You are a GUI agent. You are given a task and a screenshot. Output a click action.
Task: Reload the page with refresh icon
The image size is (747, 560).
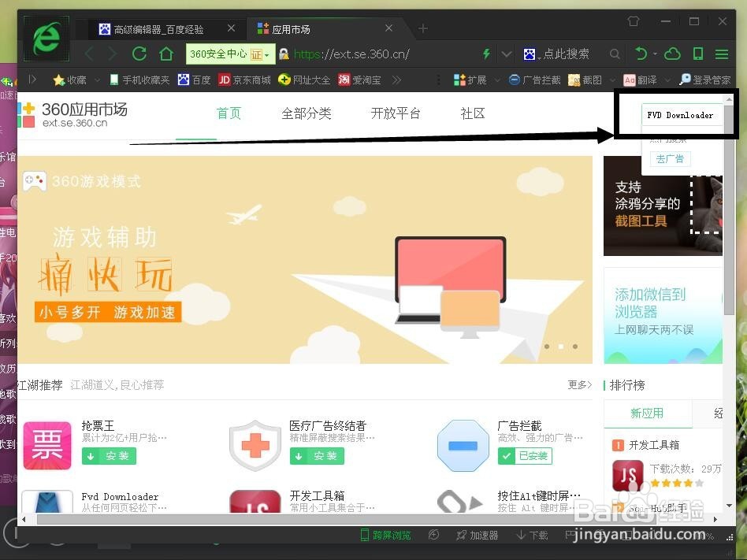click(x=139, y=54)
